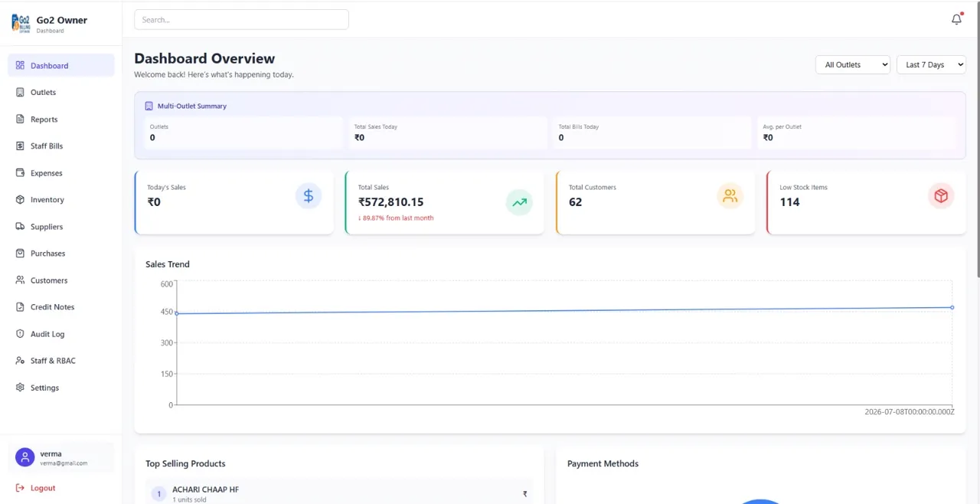
Task: Click the trending arrow icon on Total Sales card
Action: [519, 202]
